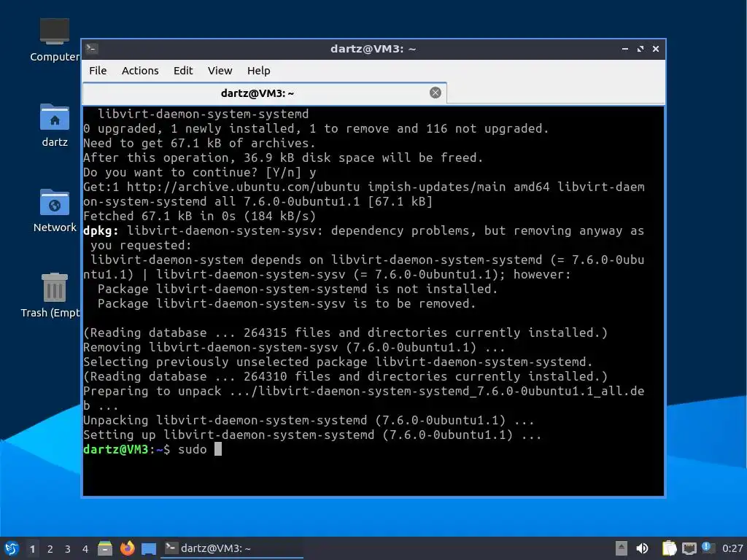Click 'Setting up libvirt-daemon-system-systemd' line
Screen dimensions: 747x560
(x=312, y=435)
